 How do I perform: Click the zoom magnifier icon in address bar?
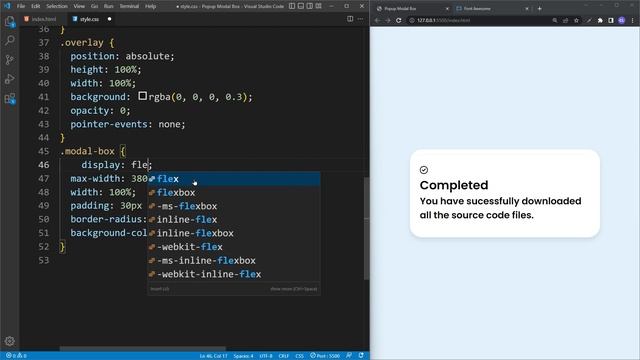[x=555, y=20]
